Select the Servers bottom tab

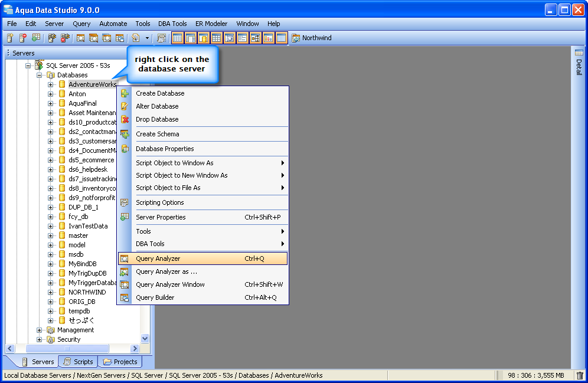pos(38,362)
